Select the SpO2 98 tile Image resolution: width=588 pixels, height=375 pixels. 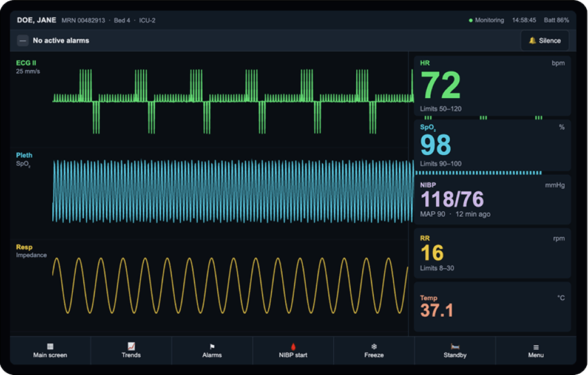point(492,145)
